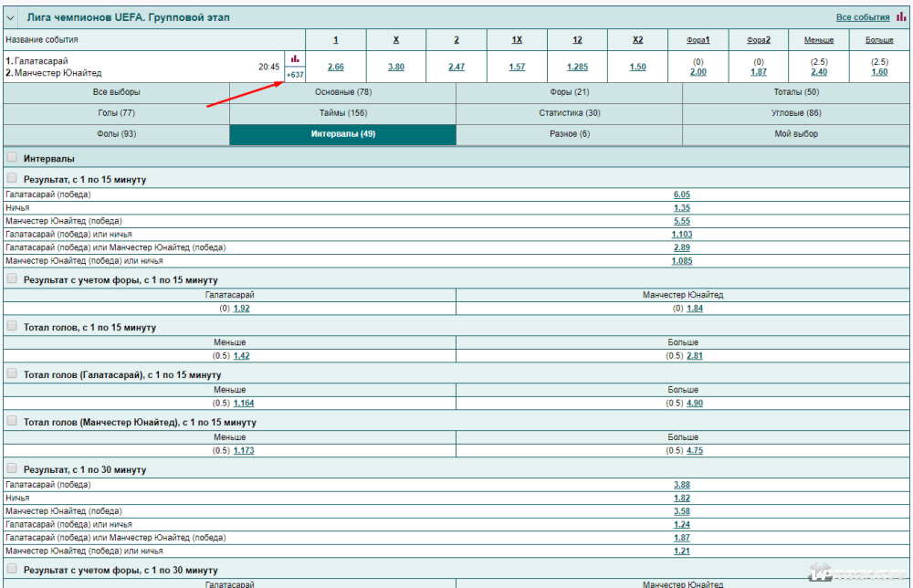Pick main odds 2.66 for Галатасарай win
The image size is (913, 588).
point(335,67)
